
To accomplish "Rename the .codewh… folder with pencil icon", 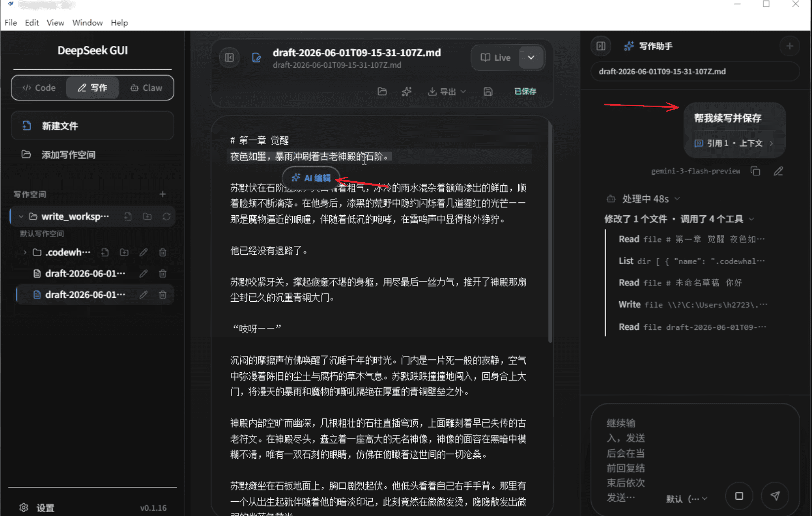I will tap(143, 252).
